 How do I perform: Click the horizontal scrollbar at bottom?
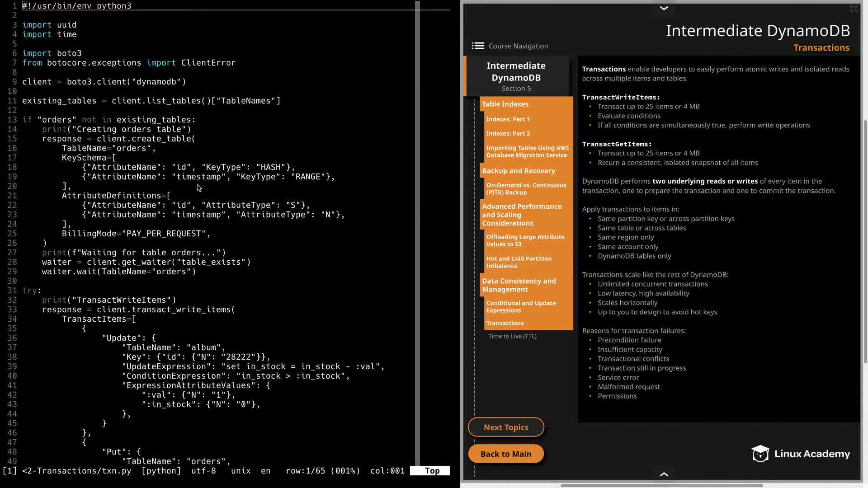click(x=661, y=486)
